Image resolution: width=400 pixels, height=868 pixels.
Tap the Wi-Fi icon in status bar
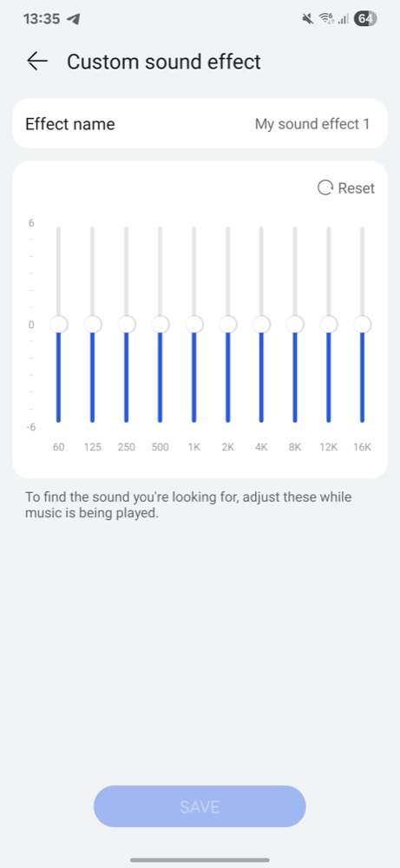point(326,19)
